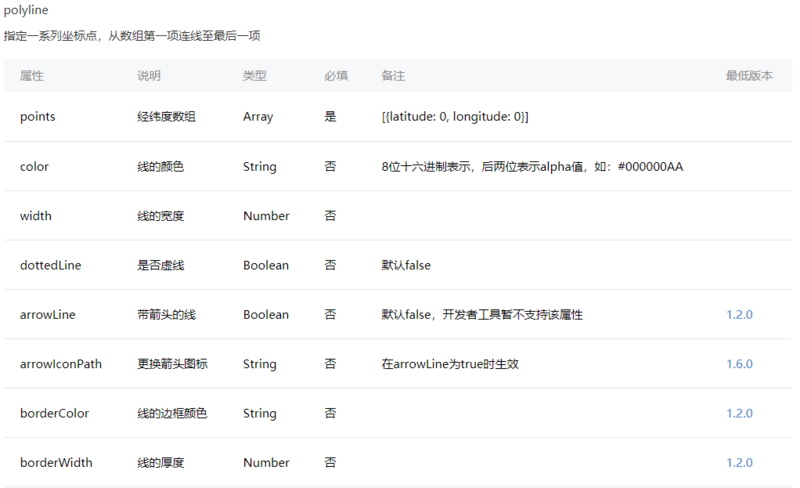Click the 最低版本 column header
This screenshot has height=488, width=800.
click(749, 76)
